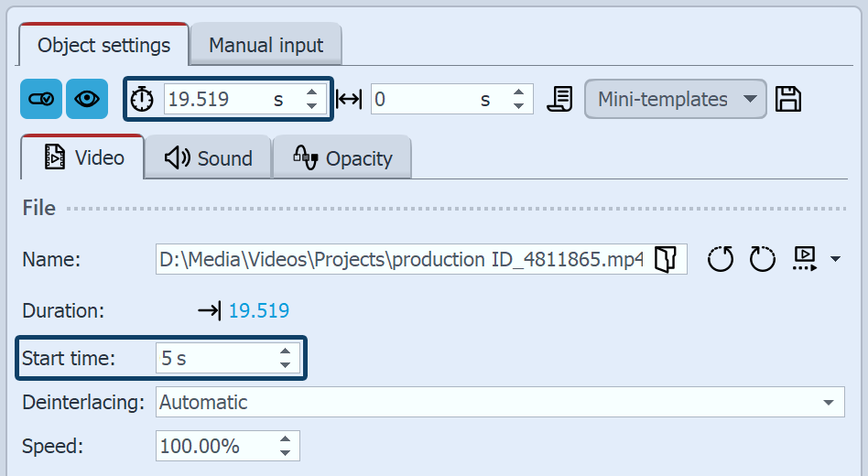The height and width of the screenshot is (476, 868).
Task: Click the File section heading
Action: click(x=38, y=208)
